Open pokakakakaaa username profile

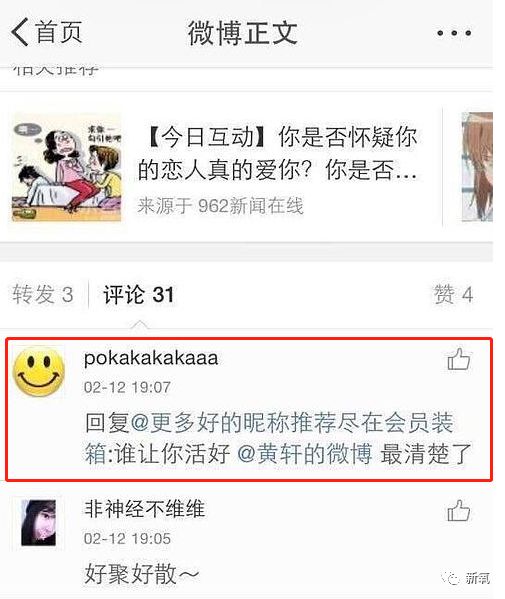tap(151, 358)
